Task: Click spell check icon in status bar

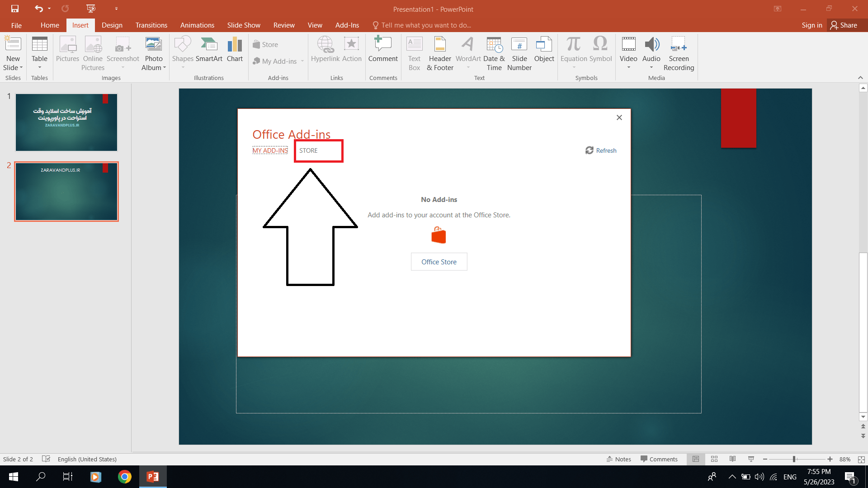Action: 46,459
